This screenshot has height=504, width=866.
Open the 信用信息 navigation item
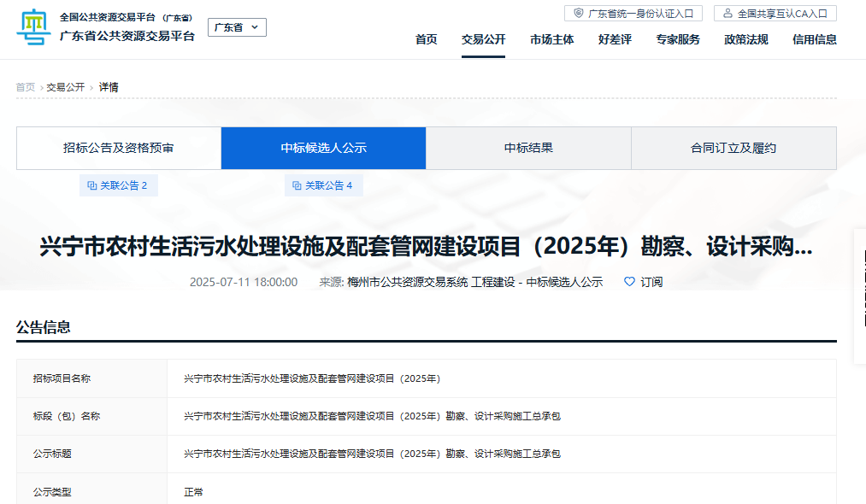click(815, 40)
